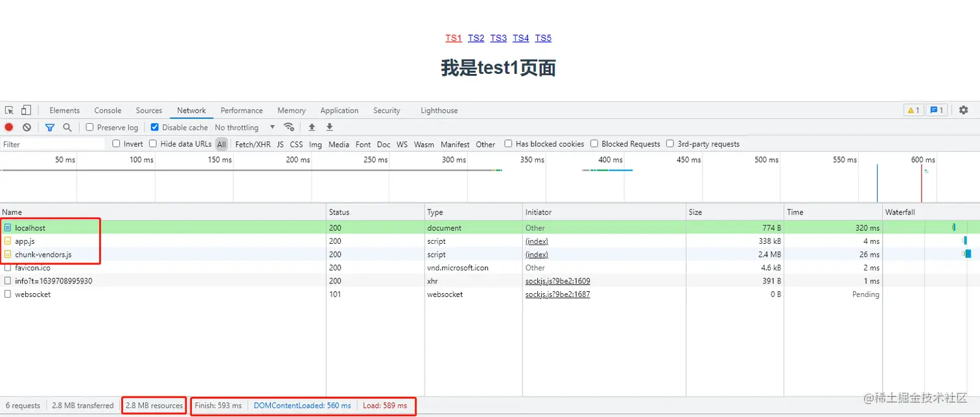Click the TS1 page link
The image size is (980, 417).
pyautogui.click(x=454, y=38)
